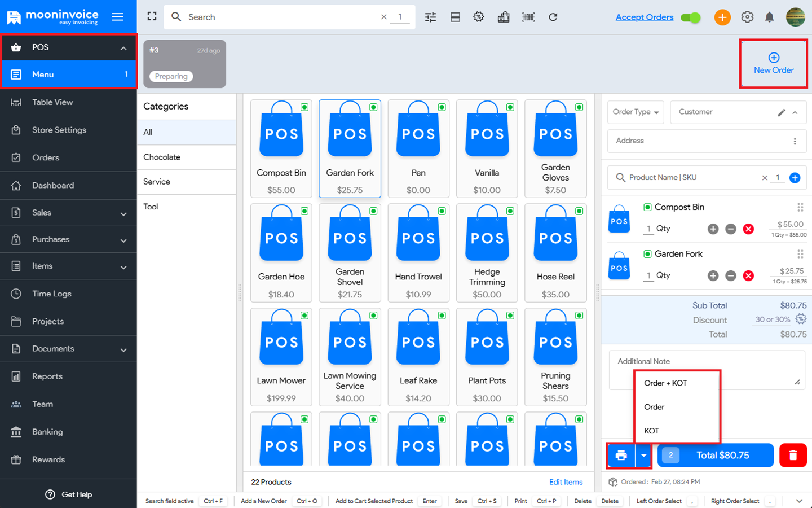Remove Compost Bin with red X icon
Screen dimensions: 812x508
pos(748,229)
